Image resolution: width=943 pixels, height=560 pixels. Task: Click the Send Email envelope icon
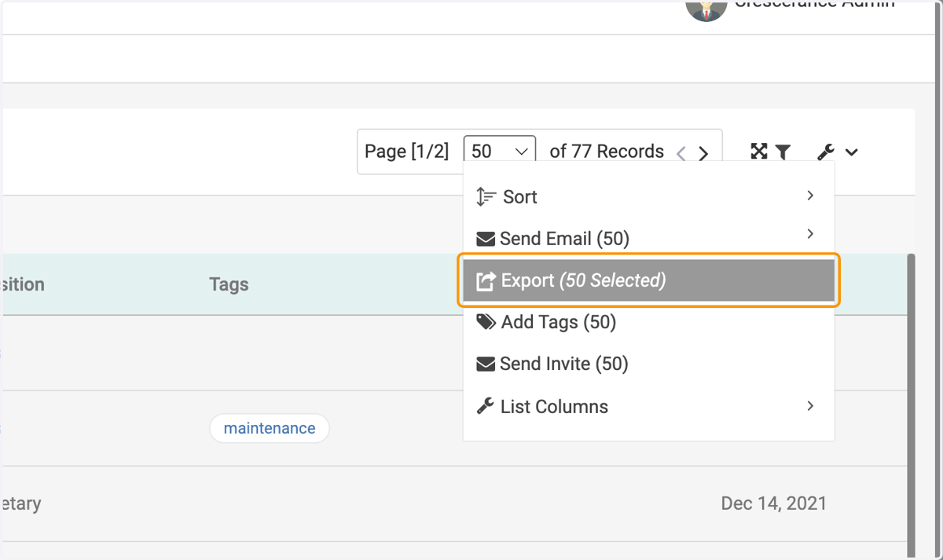pos(486,239)
